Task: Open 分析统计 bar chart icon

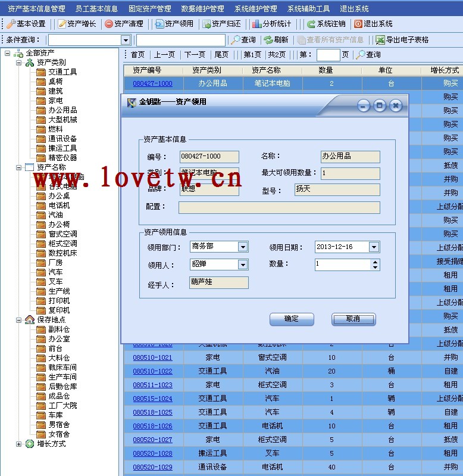Action: (x=257, y=24)
